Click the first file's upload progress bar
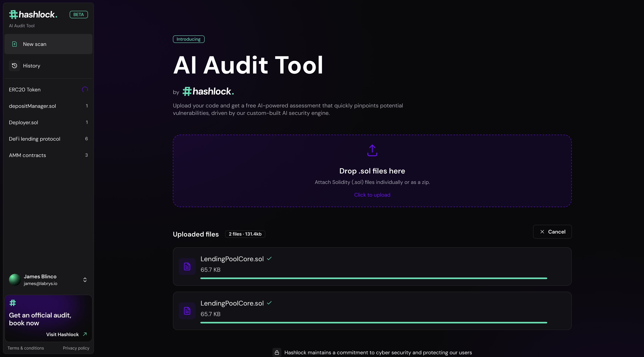The height and width of the screenshot is (357, 644). [374, 278]
